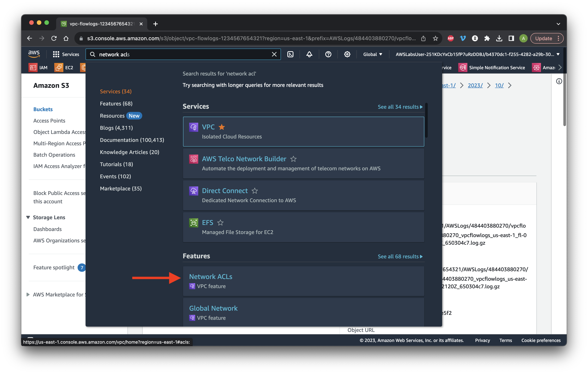
Task: Click the VPC service icon
Action: (193, 127)
